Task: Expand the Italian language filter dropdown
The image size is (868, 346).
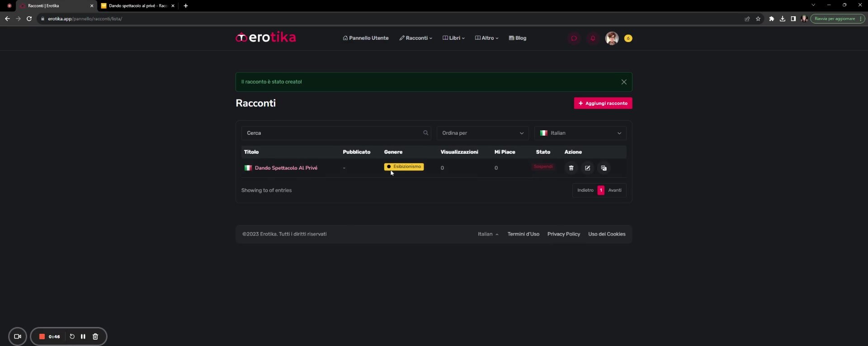Action: [580, 133]
